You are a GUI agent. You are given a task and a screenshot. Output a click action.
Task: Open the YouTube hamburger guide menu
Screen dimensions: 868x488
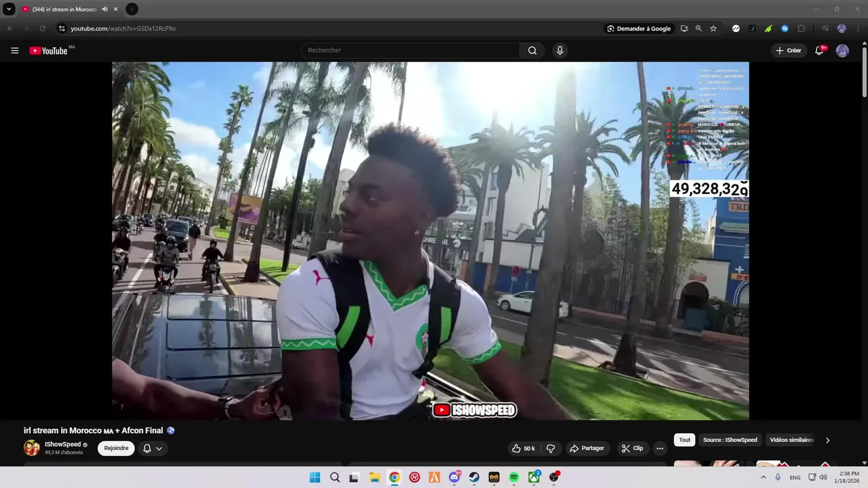point(15,51)
